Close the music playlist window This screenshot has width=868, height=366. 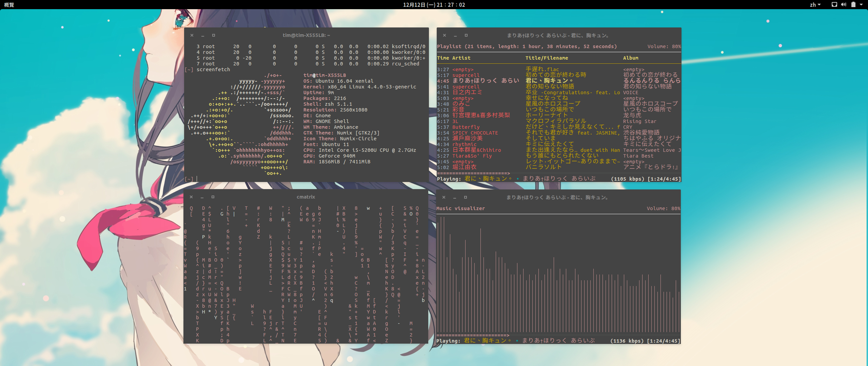[x=445, y=35]
